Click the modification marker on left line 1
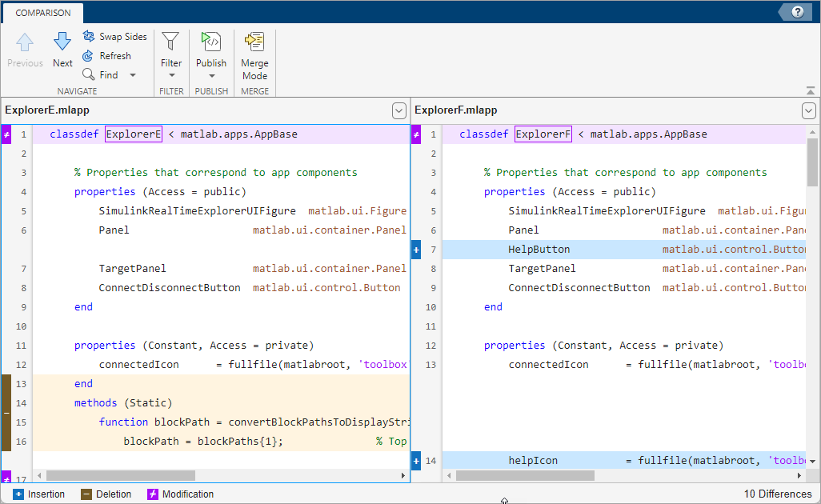821x504 pixels. point(6,134)
